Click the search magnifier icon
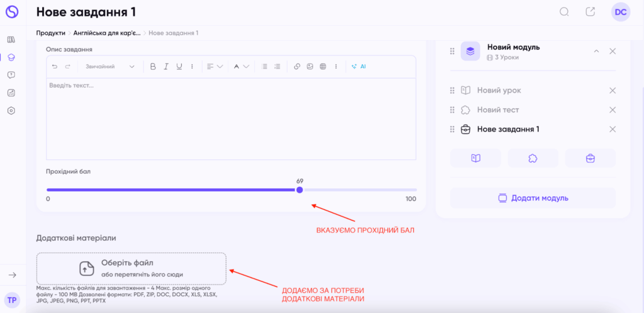 click(564, 12)
